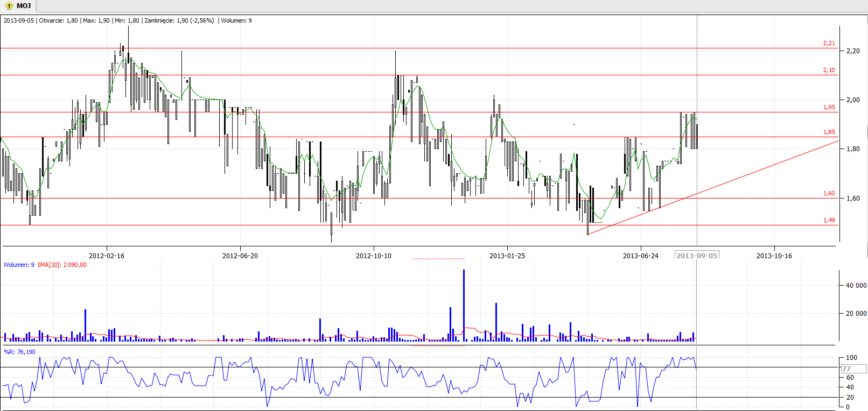Click the 2,00 price axis value
The image size is (868, 411).
[853, 100]
